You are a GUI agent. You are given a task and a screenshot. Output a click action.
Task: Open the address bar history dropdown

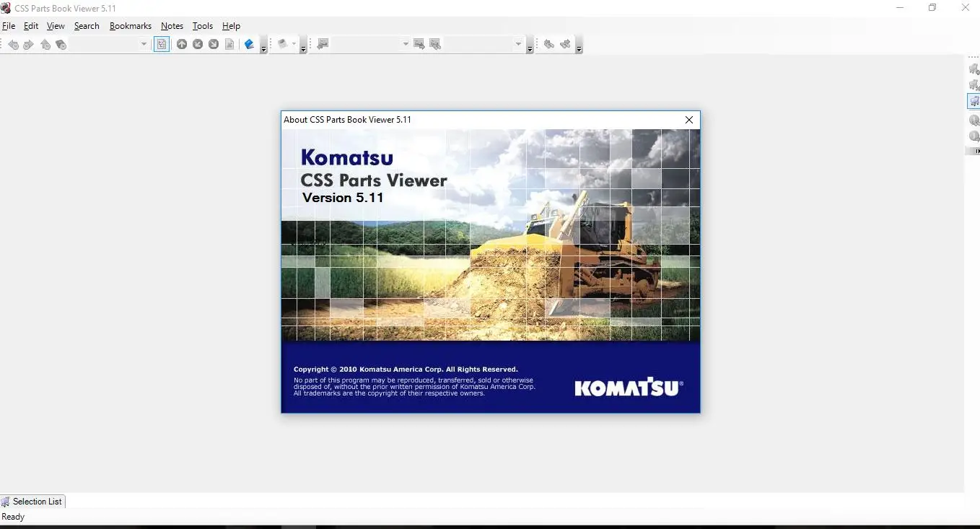click(x=144, y=44)
